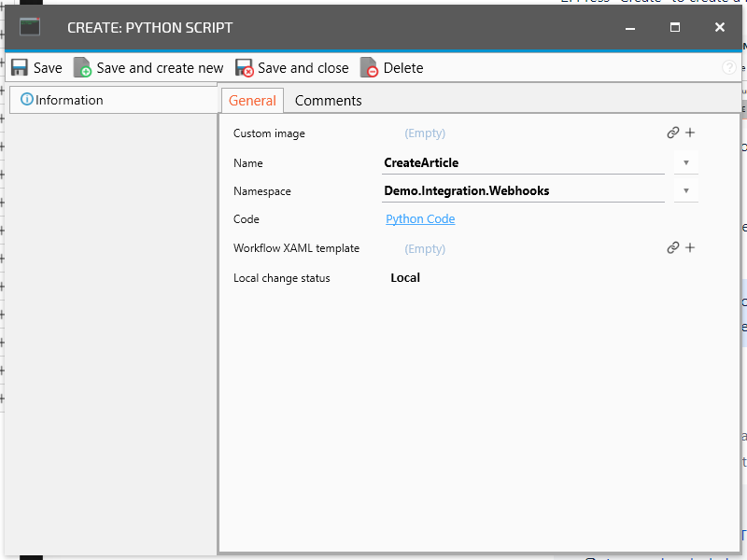The height and width of the screenshot is (560, 747).
Task: Add Workflow XAML template with plus icon
Action: 690,248
